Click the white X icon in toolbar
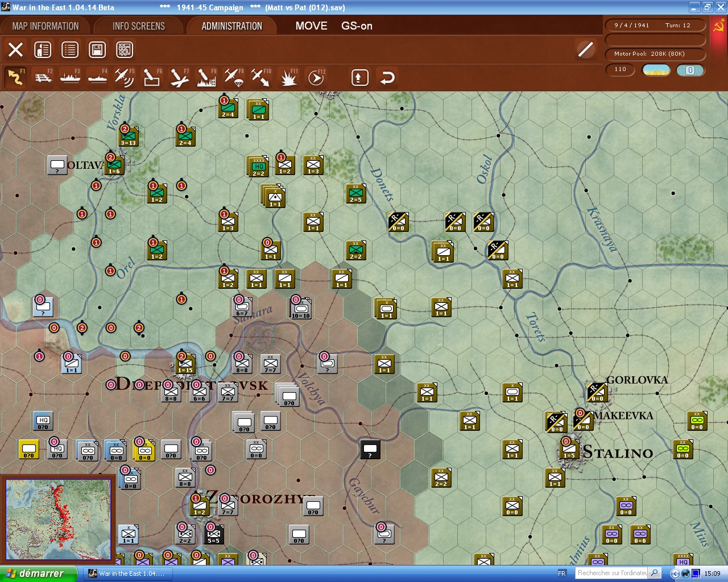The height and width of the screenshot is (582, 728). coord(16,49)
